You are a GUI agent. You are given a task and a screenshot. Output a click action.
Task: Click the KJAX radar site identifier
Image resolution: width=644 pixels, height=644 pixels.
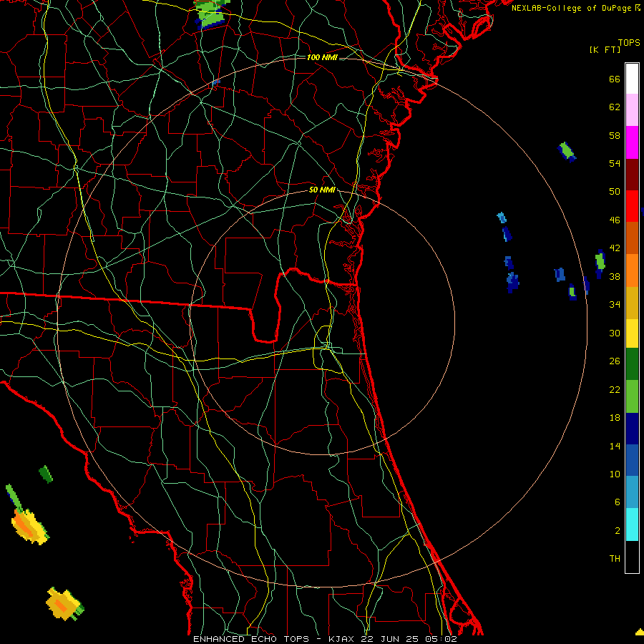[343, 639]
